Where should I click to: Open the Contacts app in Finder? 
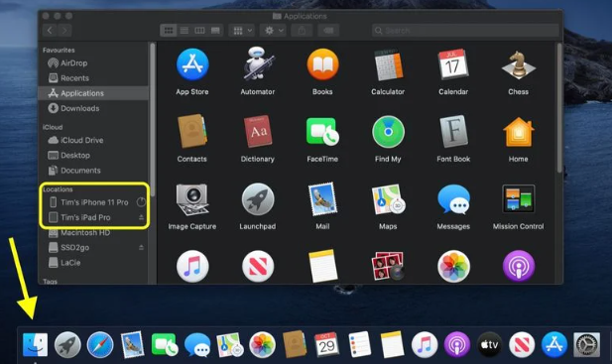[x=192, y=131]
